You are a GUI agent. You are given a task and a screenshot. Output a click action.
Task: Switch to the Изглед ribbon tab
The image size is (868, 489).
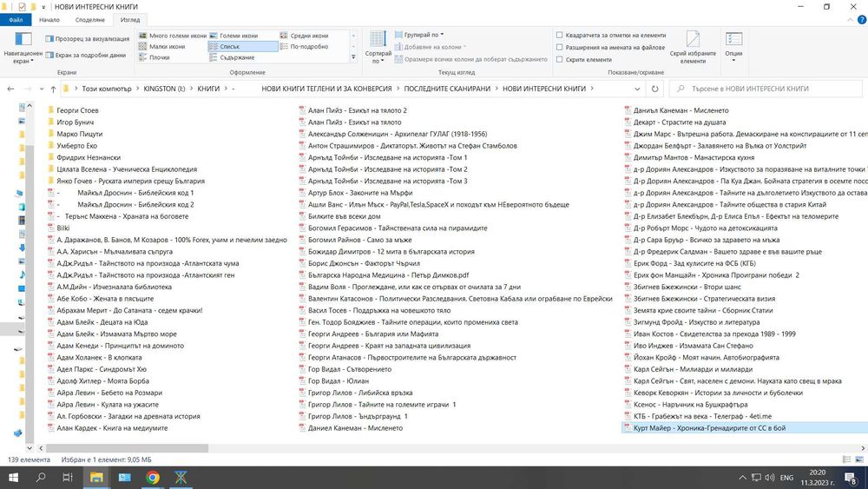(x=130, y=19)
